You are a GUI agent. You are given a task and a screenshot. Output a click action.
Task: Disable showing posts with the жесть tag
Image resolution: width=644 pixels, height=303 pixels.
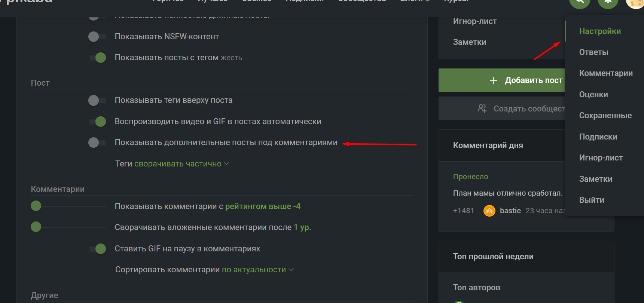(97, 58)
